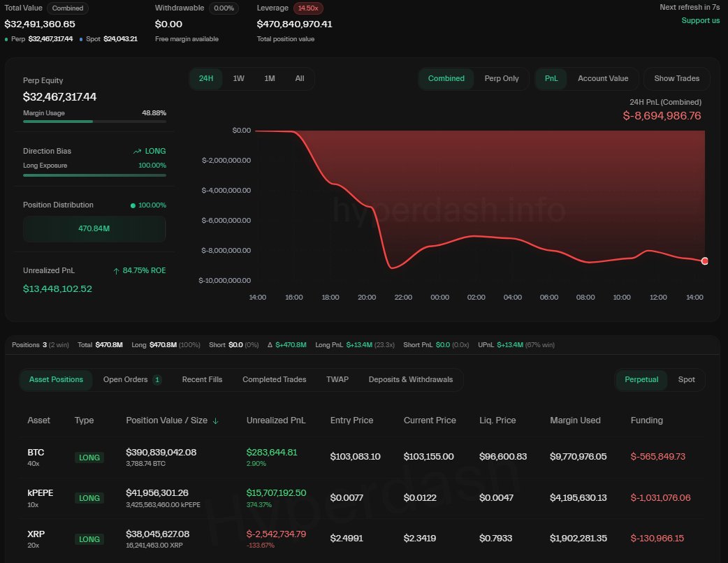
Task: Click the LONG badge on the BTC row
Action: (x=89, y=458)
